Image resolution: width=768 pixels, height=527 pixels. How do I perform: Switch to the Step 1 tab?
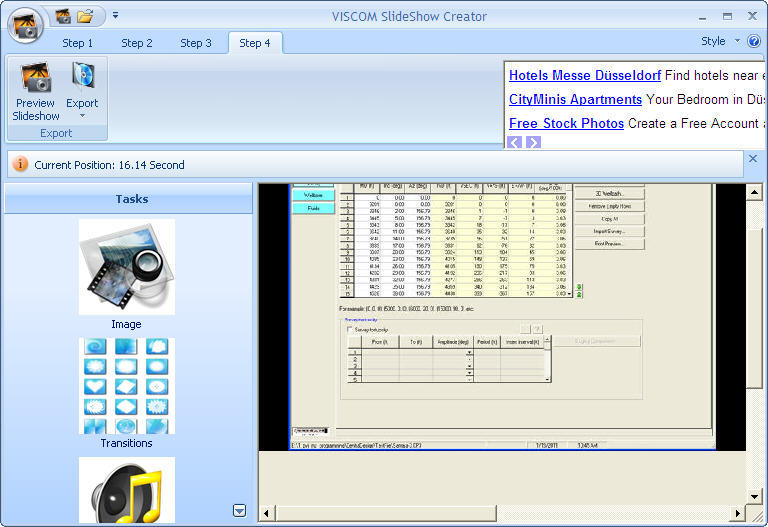[77, 43]
